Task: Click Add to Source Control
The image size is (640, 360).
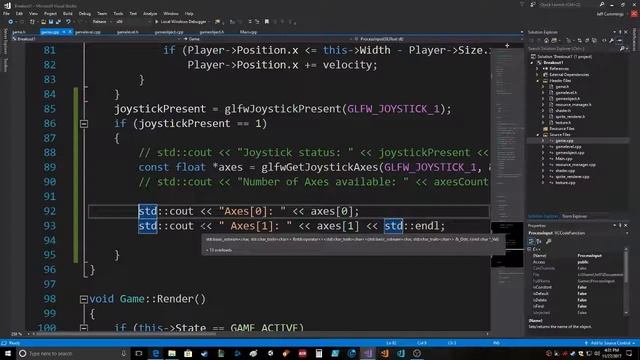Action: [610, 343]
